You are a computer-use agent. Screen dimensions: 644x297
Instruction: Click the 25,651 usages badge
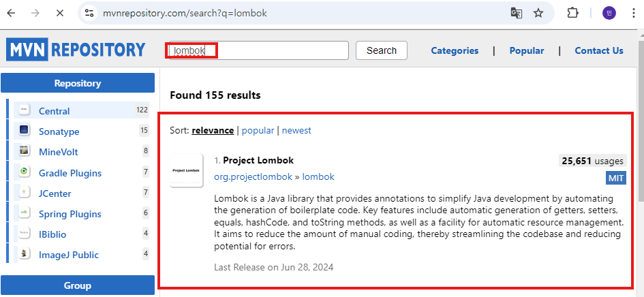[593, 161]
